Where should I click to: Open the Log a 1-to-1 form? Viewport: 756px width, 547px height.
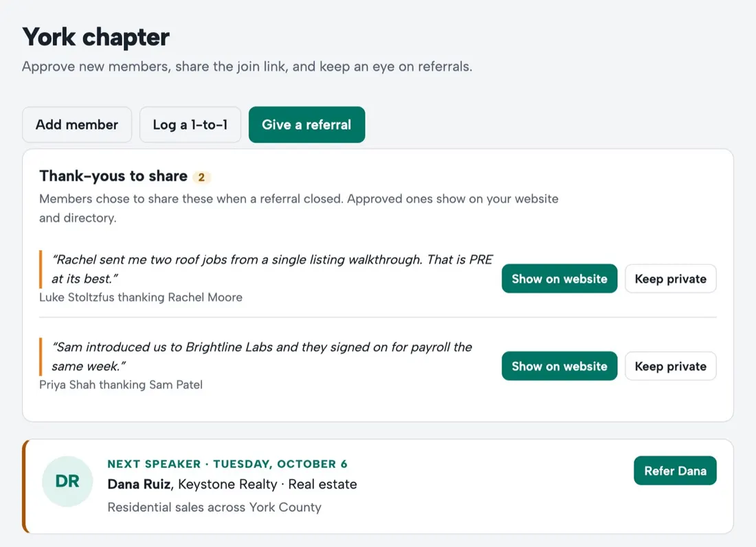tap(190, 125)
